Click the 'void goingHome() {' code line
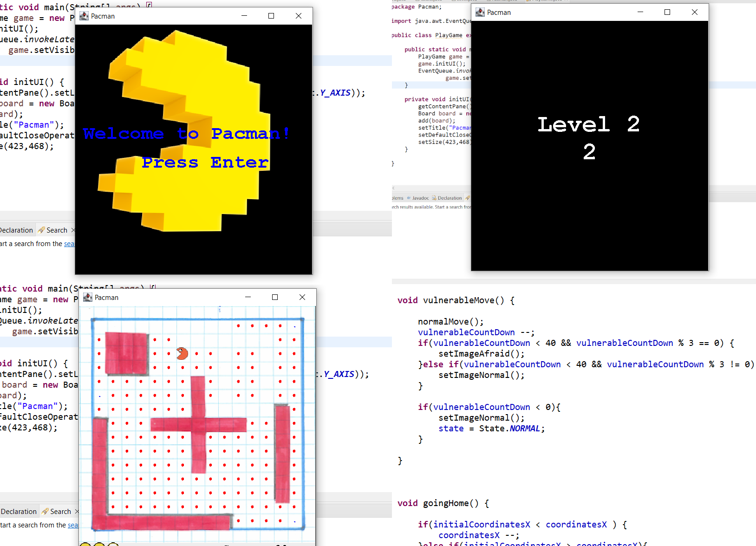The width and height of the screenshot is (756, 546). pos(443,503)
